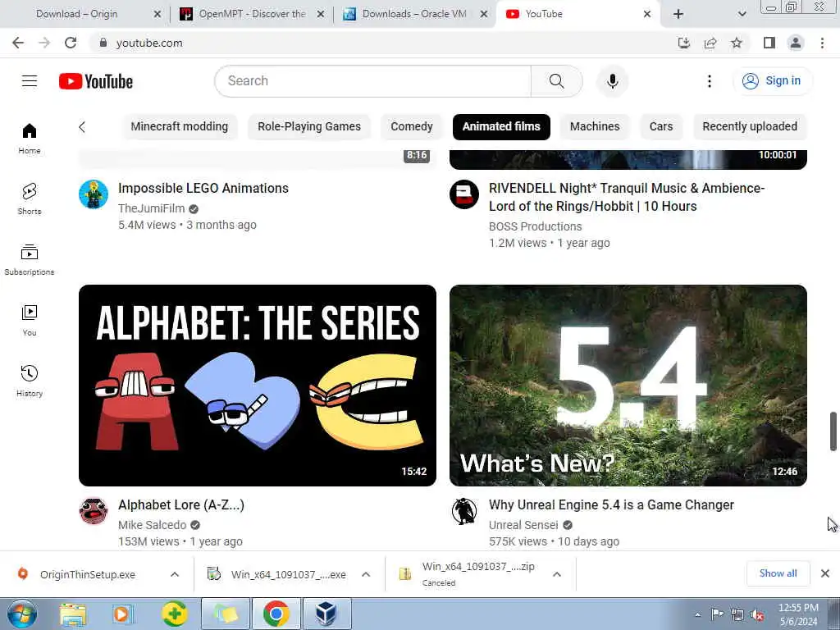This screenshot has width=840, height=630.
Task: Select the Comedy chip
Action: point(412,126)
